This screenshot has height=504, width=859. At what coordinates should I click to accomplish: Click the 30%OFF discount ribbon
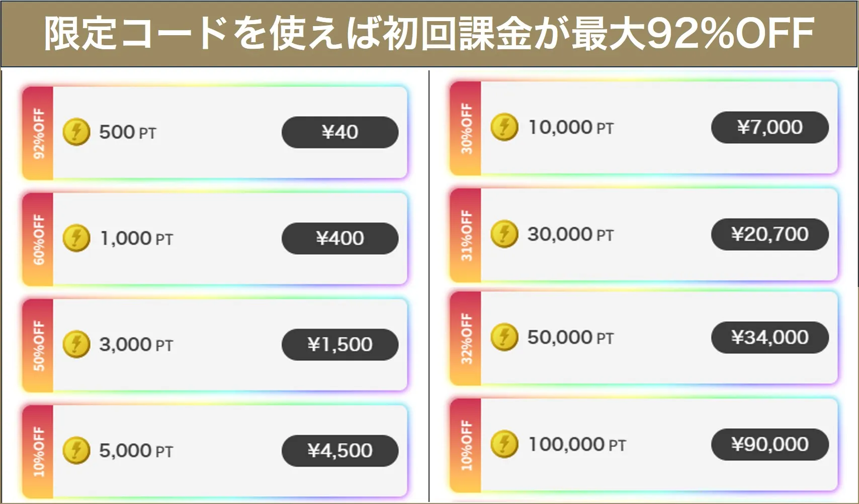click(465, 127)
